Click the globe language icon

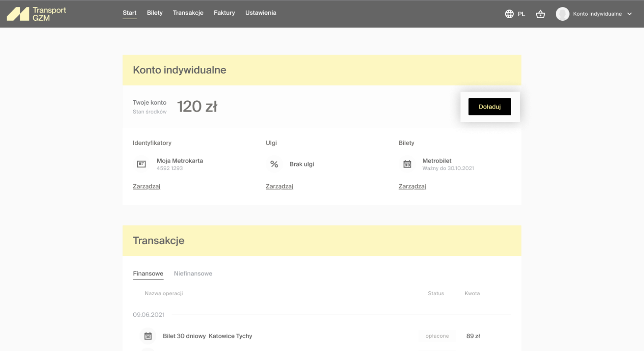point(509,14)
